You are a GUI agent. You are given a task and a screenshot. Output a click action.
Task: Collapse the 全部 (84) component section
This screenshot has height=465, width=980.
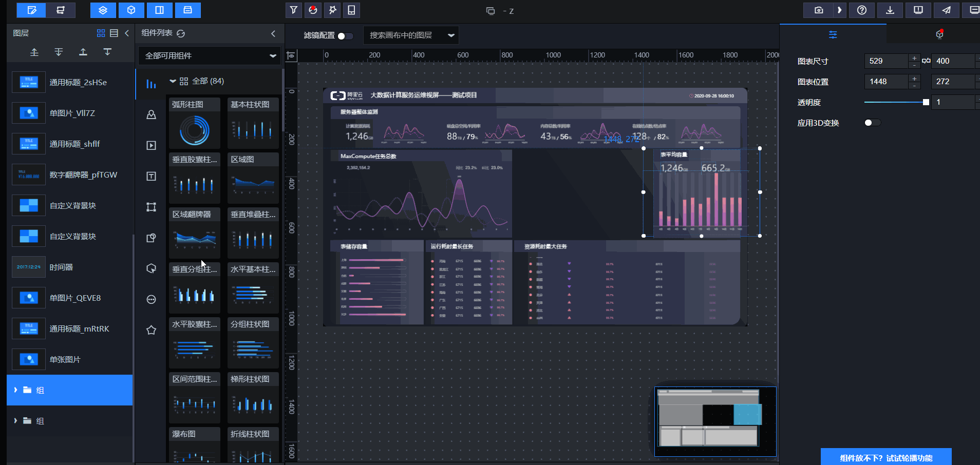(x=173, y=81)
